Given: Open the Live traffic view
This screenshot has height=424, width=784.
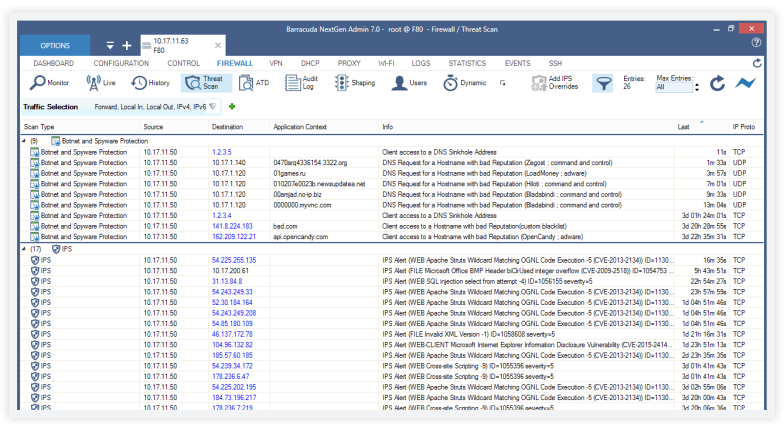Looking at the screenshot, I should [101, 83].
